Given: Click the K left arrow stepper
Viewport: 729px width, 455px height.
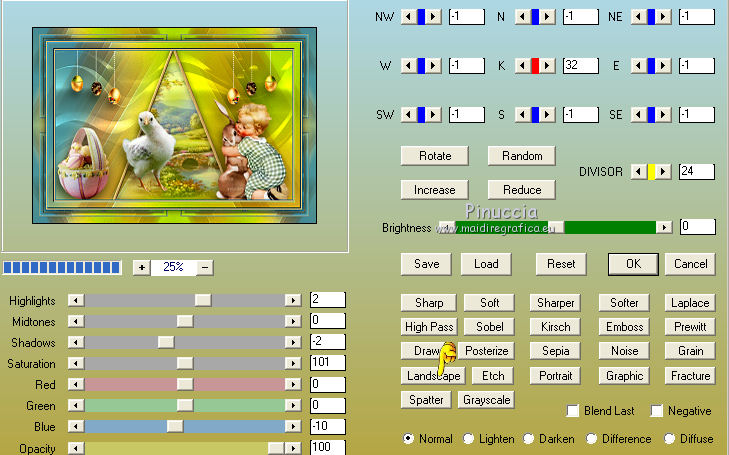Looking at the screenshot, I should (523, 66).
